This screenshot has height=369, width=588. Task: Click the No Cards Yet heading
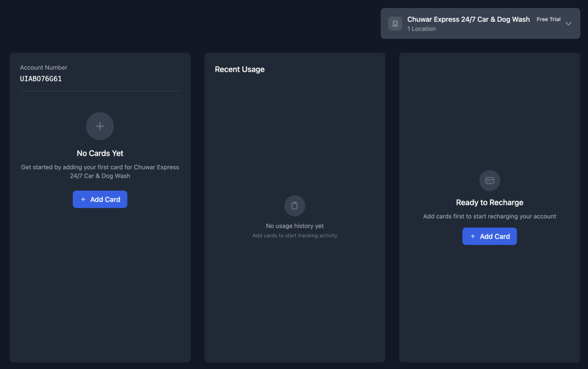tap(100, 153)
